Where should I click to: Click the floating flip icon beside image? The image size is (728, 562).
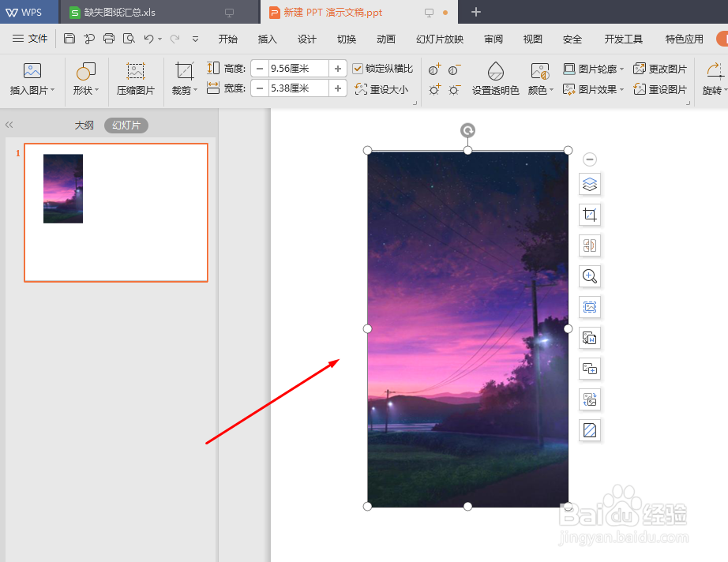click(x=590, y=245)
